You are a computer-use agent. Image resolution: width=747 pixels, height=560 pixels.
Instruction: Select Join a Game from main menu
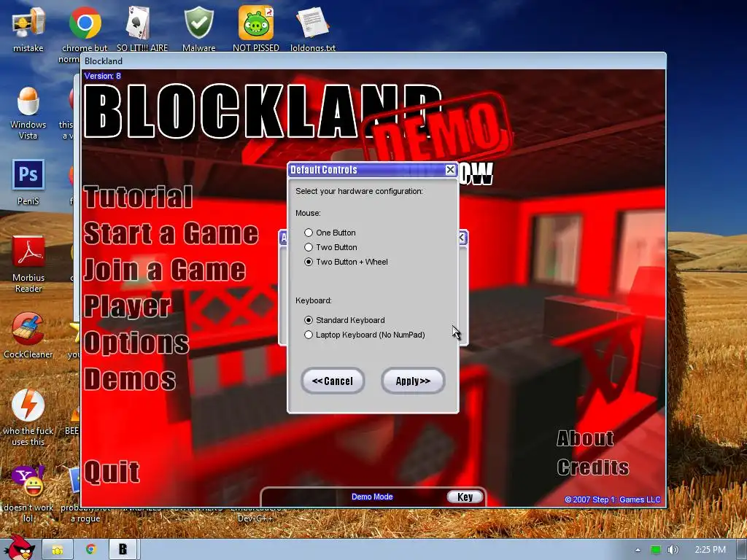[x=165, y=270]
